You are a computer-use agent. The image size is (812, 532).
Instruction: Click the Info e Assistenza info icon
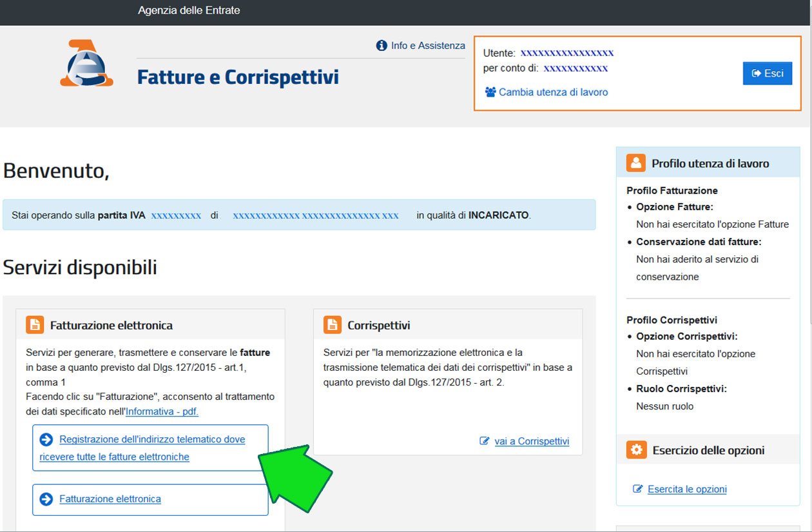coord(382,46)
